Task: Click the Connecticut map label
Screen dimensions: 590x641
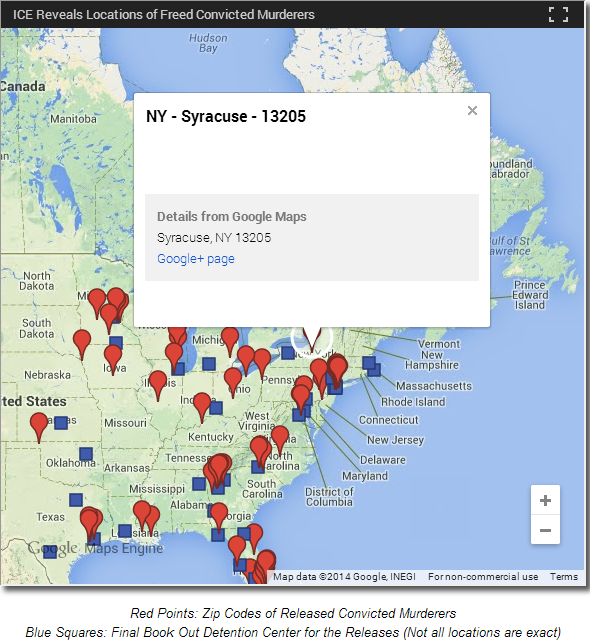Action: (388, 420)
